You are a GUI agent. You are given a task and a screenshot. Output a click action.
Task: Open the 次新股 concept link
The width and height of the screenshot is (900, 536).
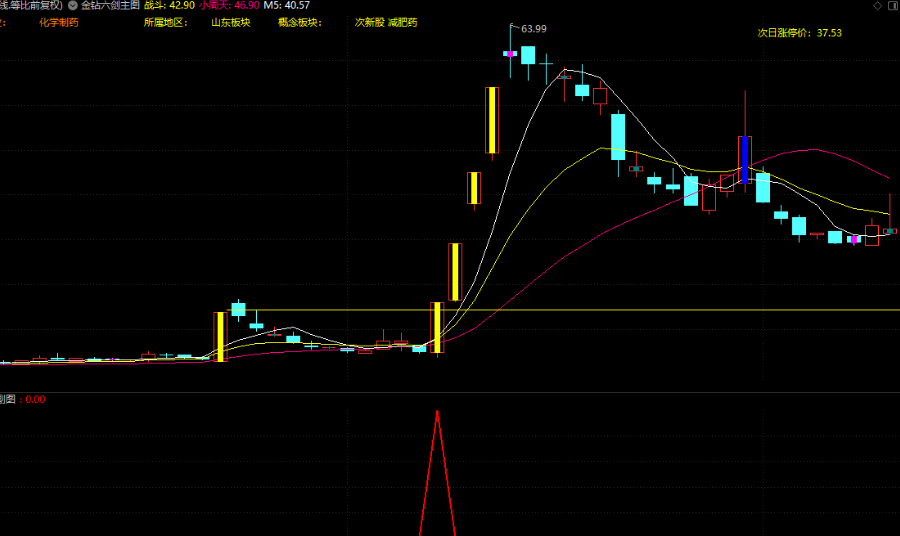(x=369, y=22)
